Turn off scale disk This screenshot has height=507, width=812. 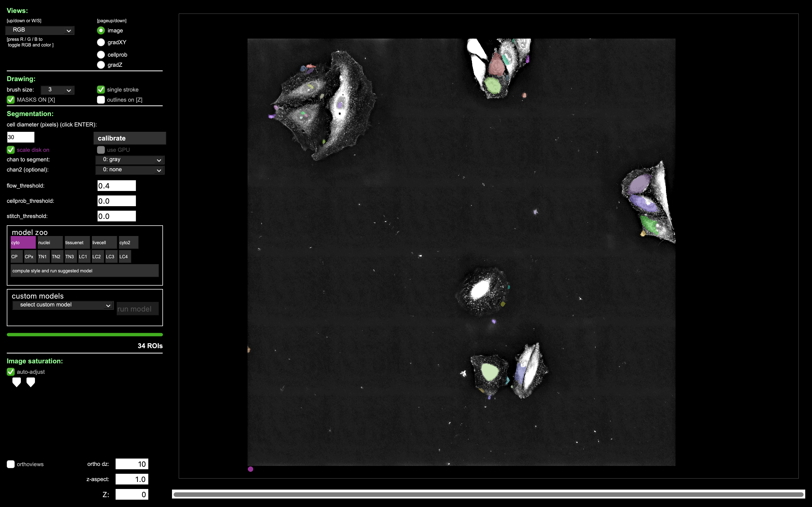click(10, 150)
